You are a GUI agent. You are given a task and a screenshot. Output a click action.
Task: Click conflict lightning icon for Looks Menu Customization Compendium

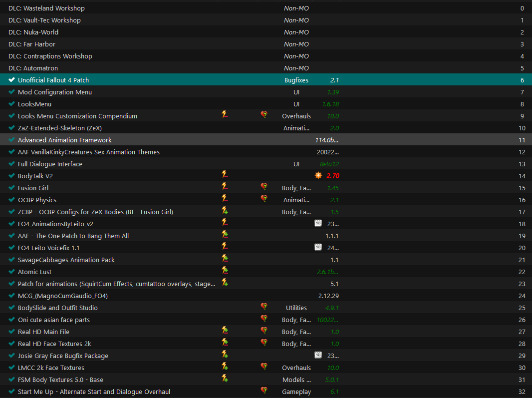pos(225,114)
